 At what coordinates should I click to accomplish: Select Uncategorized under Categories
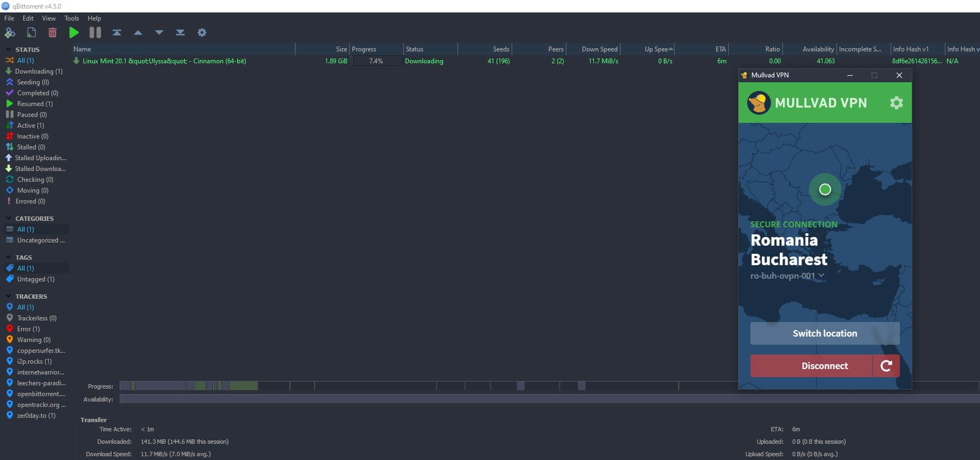36,240
